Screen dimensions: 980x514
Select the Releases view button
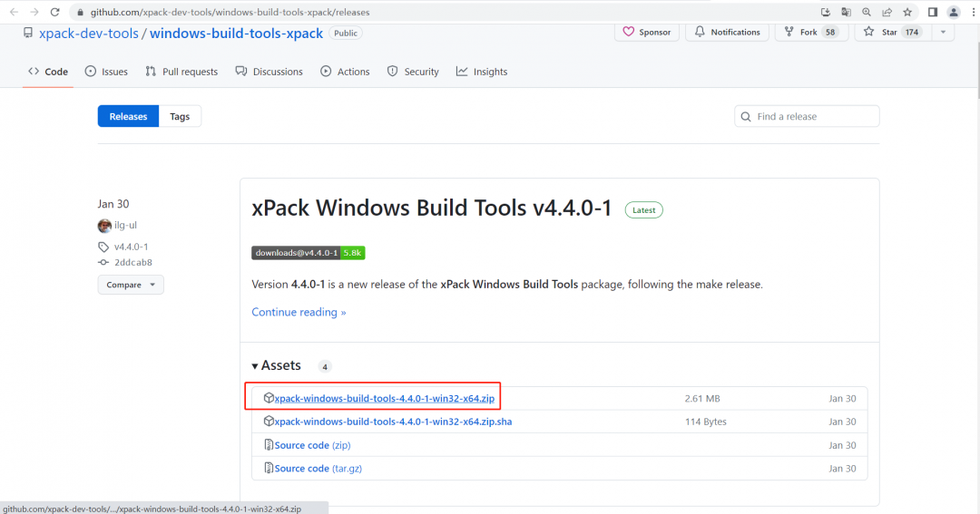tap(128, 116)
